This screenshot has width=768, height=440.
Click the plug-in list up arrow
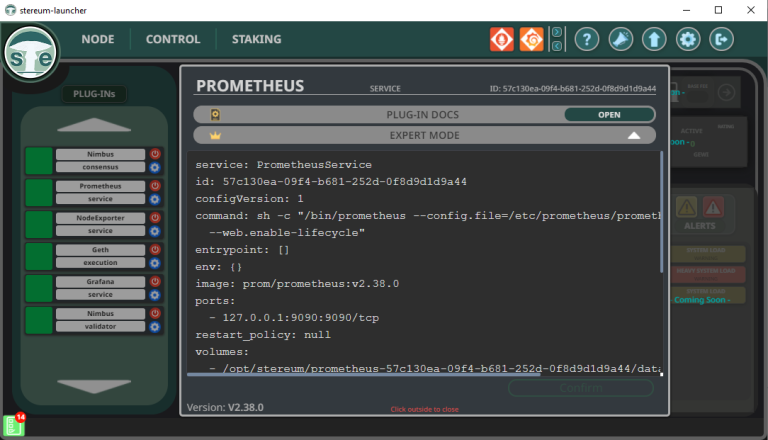[x=94, y=125]
